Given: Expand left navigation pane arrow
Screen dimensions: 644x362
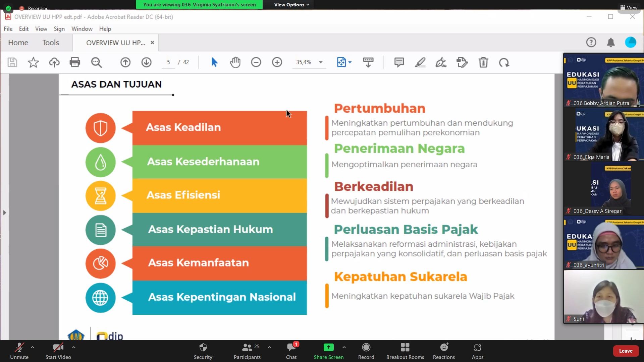Looking at the screenshot, I should (4, 213).
